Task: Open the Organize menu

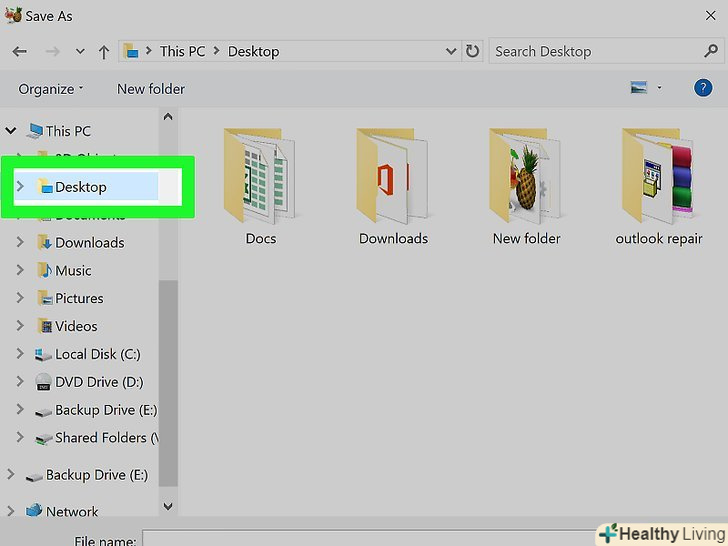Action: [x=51, y=89]
